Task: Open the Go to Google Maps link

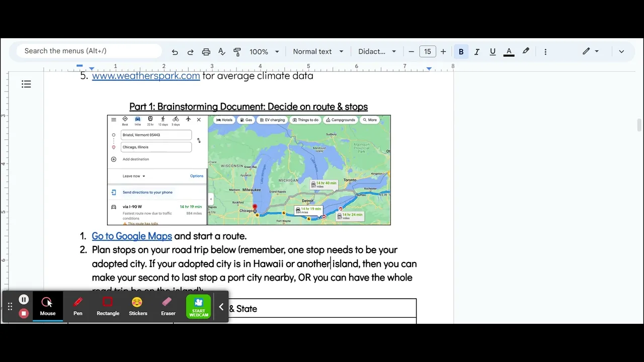Action: tap(132, 236)
